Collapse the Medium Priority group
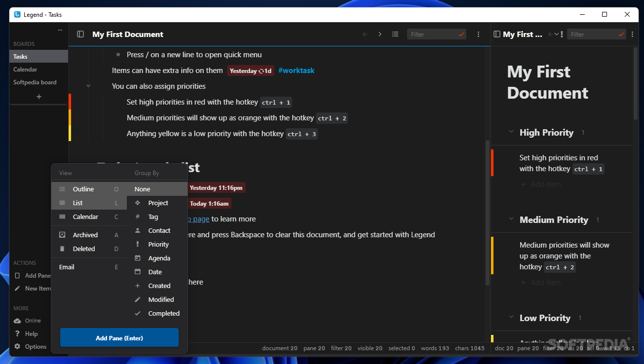Image resolution: width=644 pixels, height=364 pixels. pyautogui.click(x=511, y=219)
